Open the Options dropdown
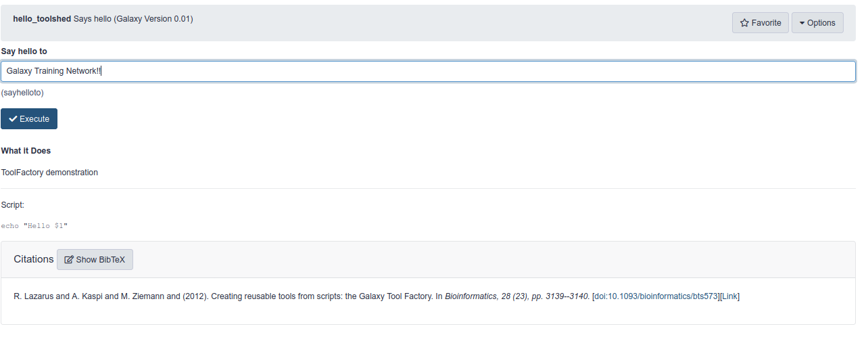The width and height of the screenshot is (868, 360). tap(817, 22)
